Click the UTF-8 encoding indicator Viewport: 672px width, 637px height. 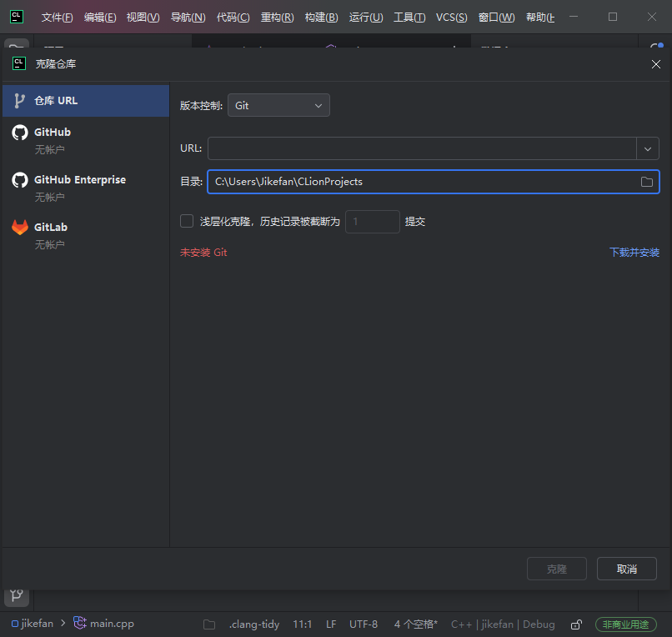pyautogui.click(x=364, y=624)
